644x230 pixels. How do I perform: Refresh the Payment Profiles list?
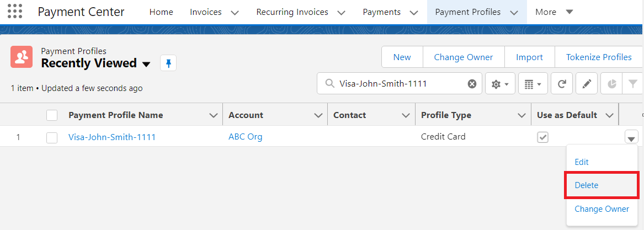point(562,84)
